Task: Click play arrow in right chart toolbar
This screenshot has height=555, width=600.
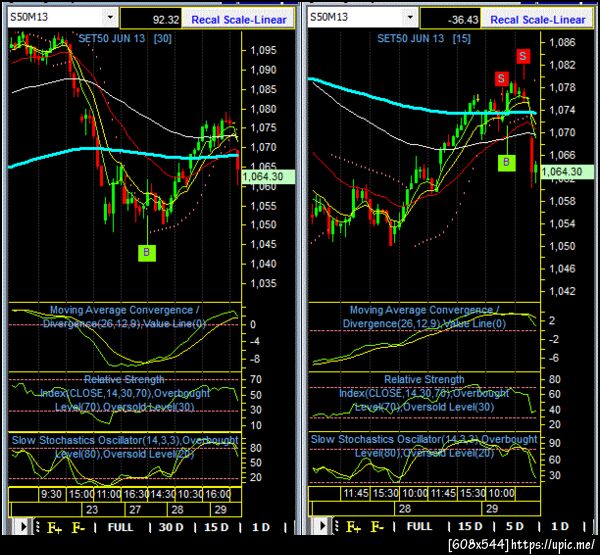Action: tap(322, 527)
